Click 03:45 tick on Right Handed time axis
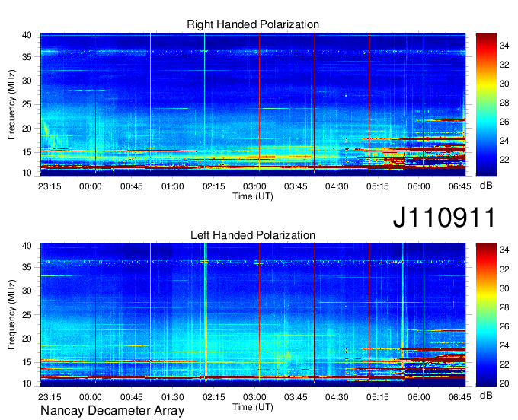Image resolution: width=518 pixels, height=420 pixels. pyautogui.click(x=296, y=186)
